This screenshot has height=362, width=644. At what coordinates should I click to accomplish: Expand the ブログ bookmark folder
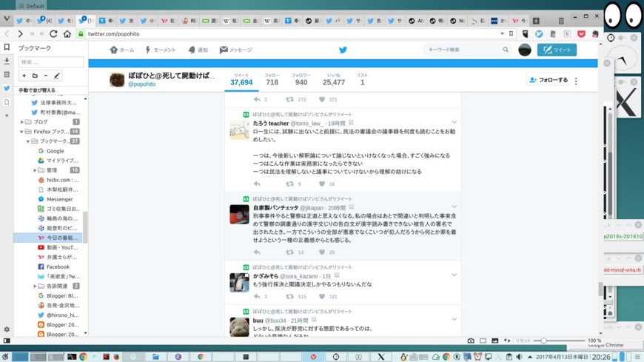coord(21,121)
